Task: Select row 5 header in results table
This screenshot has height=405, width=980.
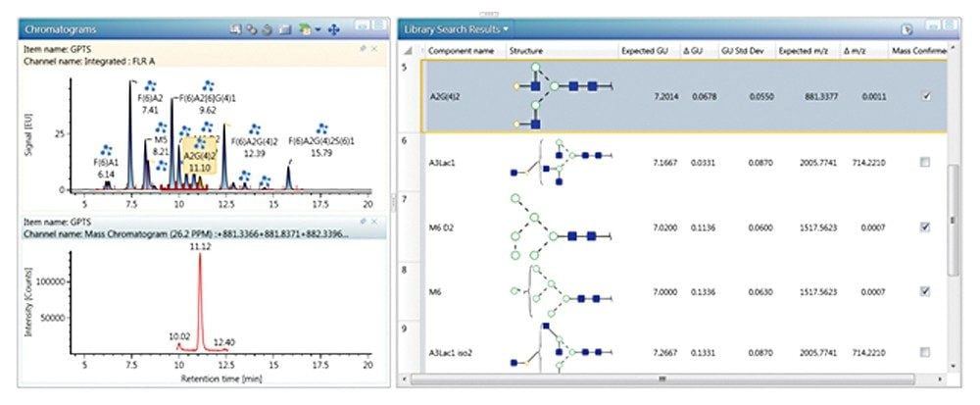Action: pos(410,96)
